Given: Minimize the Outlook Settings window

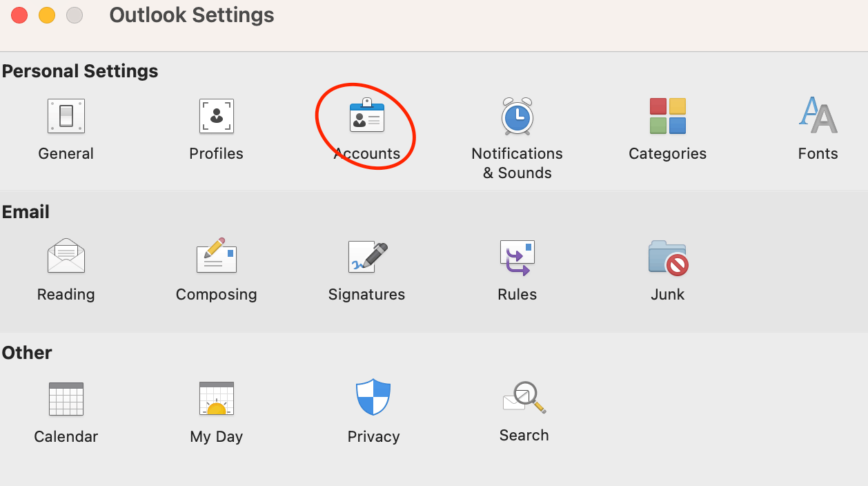Looking at the screenshot, I should click(x=47, y=15).
